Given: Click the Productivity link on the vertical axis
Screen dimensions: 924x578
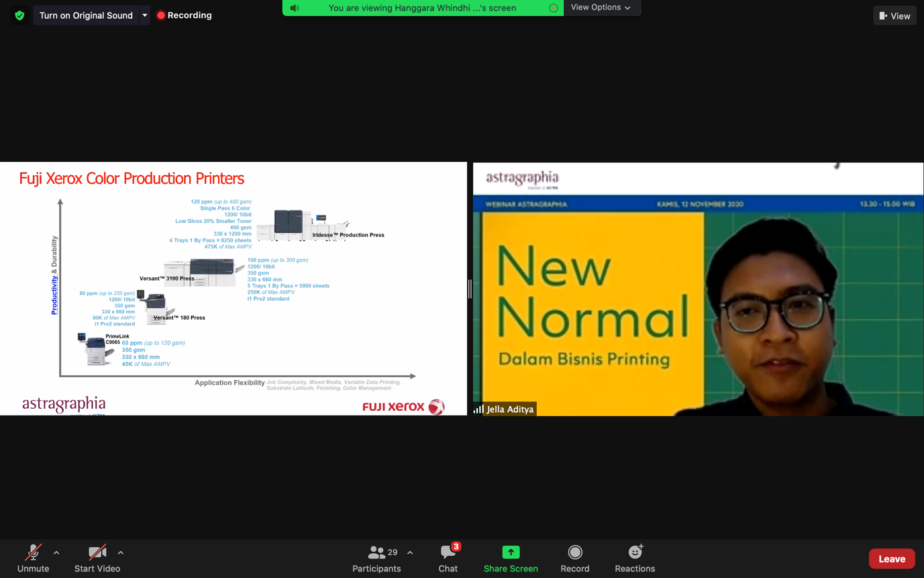Looking at the screenshot, I should [x=54, y=295].
